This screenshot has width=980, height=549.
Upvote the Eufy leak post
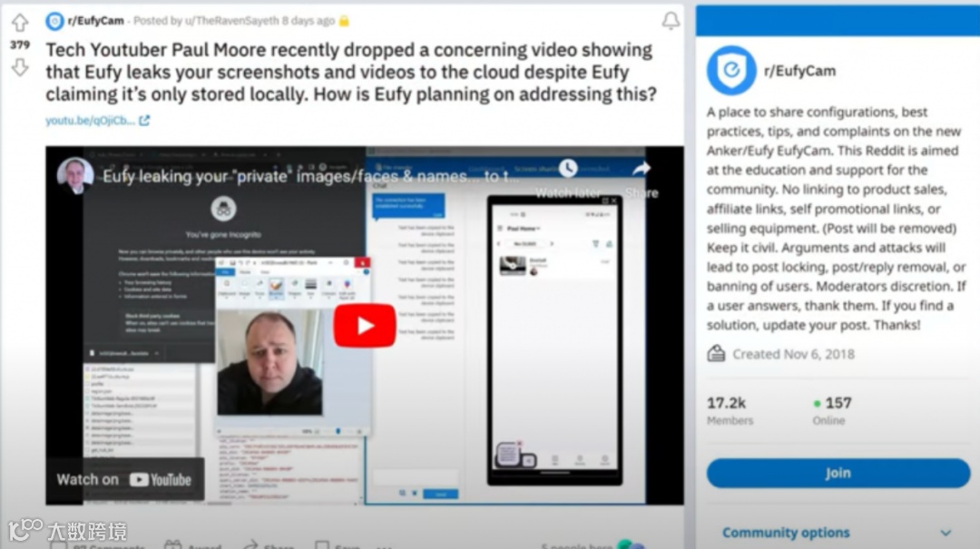20,23
